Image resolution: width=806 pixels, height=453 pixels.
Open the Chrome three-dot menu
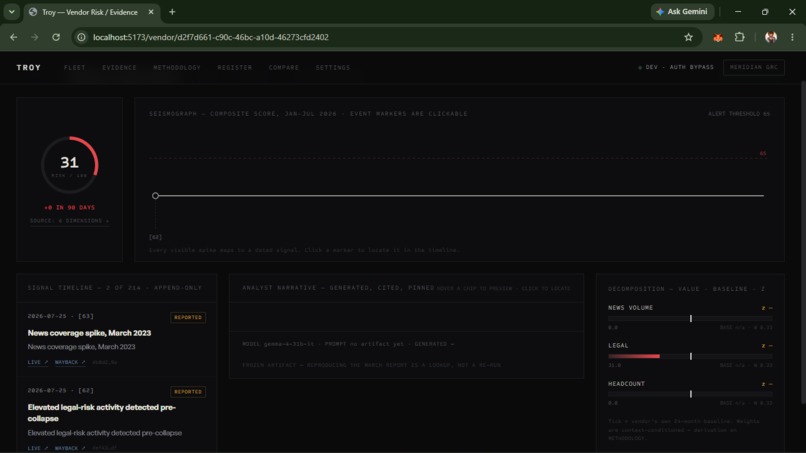tap(792, 37)
